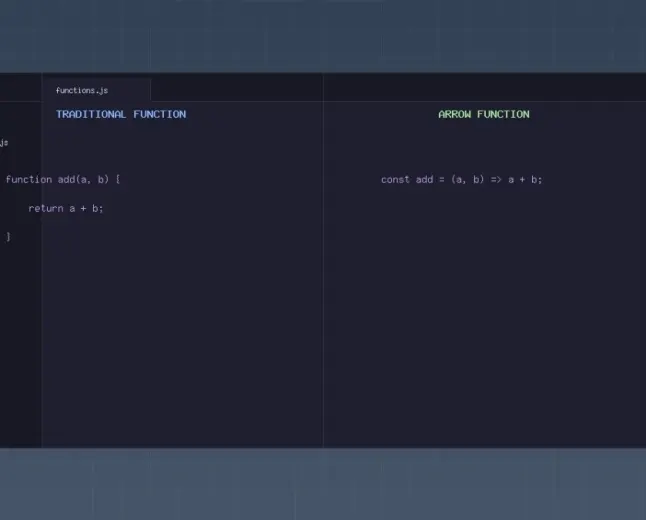The image size is (646, 520).
Task: Click the line 'function add(a, b) {'
Action: [x=63, y=179]
